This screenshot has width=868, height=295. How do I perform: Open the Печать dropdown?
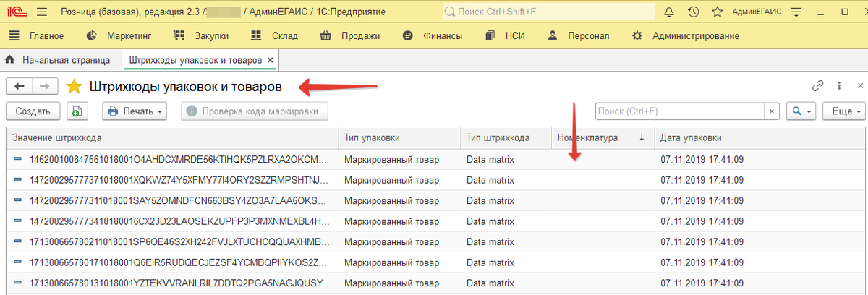(x=135, y=111)
